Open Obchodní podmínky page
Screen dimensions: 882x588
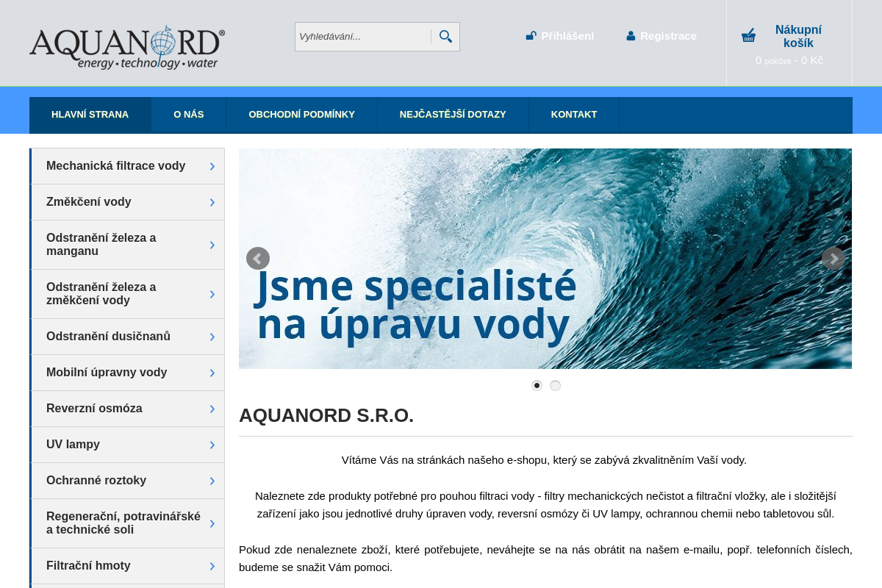tap(301, 115)
